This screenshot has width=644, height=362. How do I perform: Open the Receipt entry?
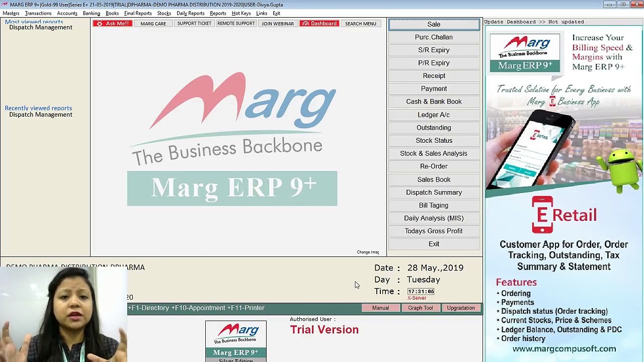point(434,76)
